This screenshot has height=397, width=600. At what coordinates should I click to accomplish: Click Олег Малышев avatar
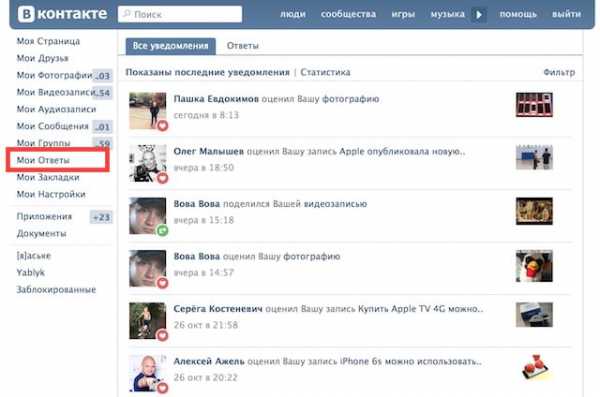(x=147, y=163)
